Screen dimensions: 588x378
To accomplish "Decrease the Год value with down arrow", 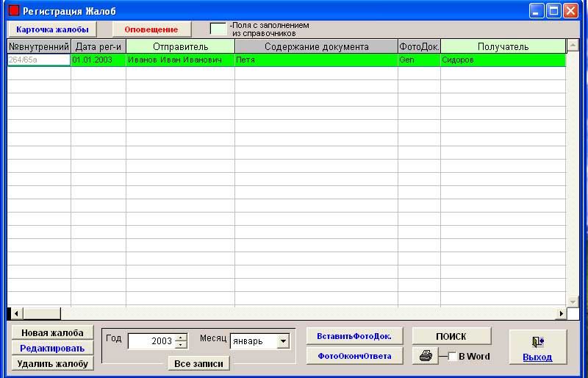I will 181,345.
